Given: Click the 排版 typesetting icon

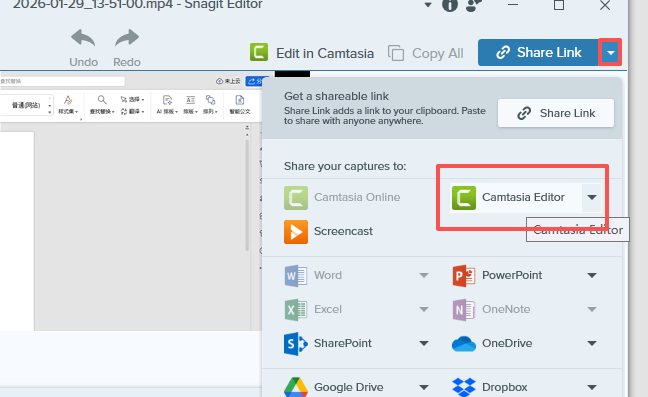Looking at the screenshot, I should pyautogui.click(x=191, y=104).
